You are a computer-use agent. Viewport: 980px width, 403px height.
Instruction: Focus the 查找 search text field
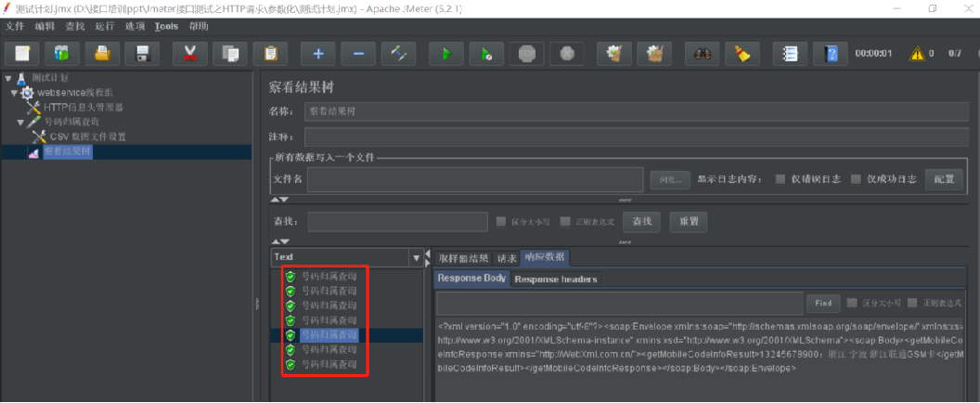[397, 222]
